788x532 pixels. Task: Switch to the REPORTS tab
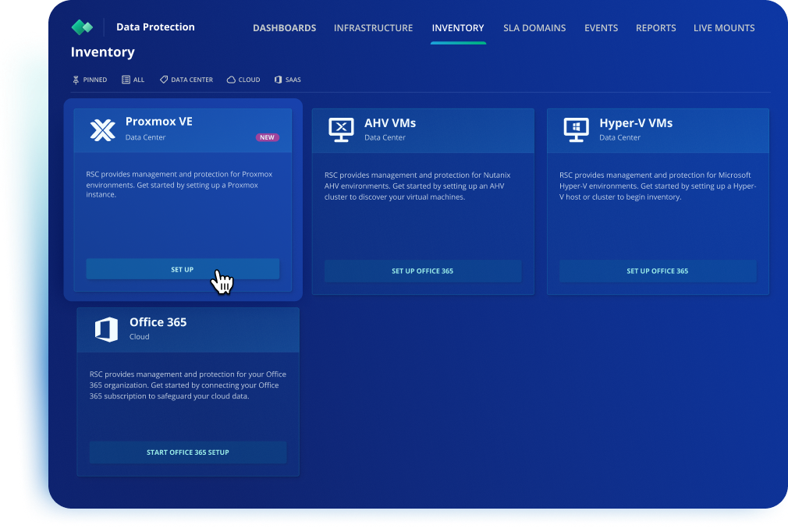[x=655, y=27]
